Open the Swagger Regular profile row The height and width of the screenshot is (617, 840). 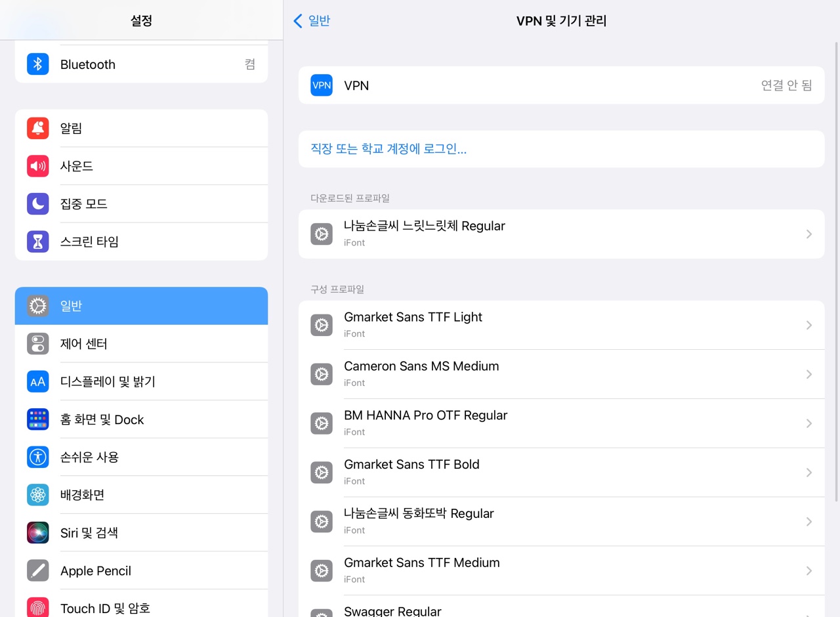tap(561, 606)
